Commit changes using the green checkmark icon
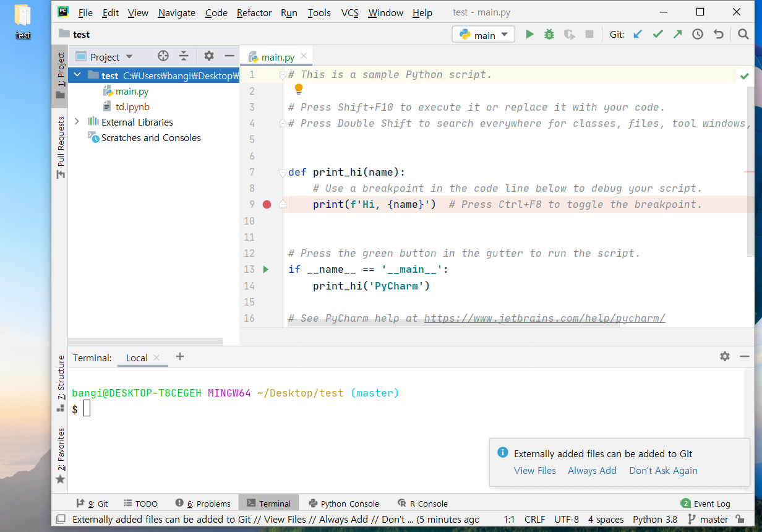Viewport: 762px width, 532px height. coord(657,35)
